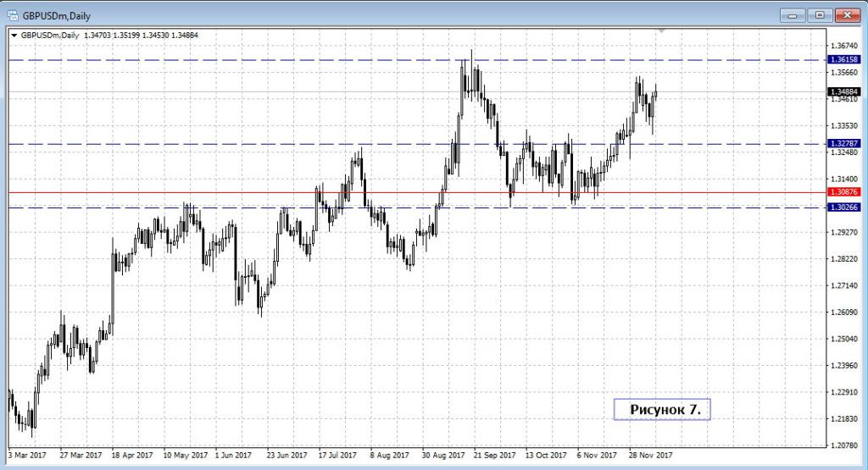Click the 1.32787 price level label
This screenshot has height=470, width=868.
coord(843,144)
